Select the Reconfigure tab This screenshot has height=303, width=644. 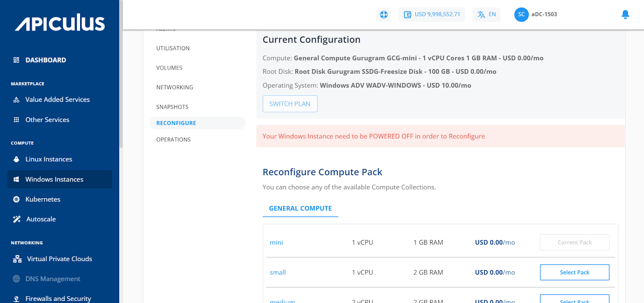tap(198, 123)
